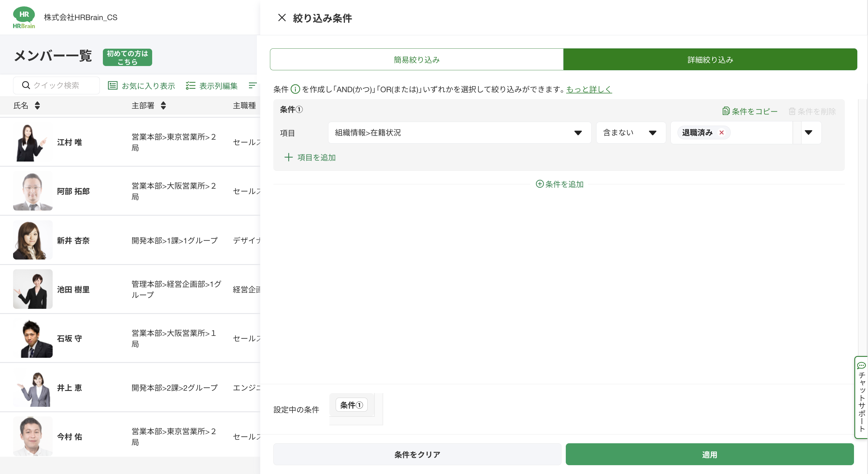Expand the value dropdown arrow beside 退職済み
Screen dimensions: 868x474
tap(808, 133)
